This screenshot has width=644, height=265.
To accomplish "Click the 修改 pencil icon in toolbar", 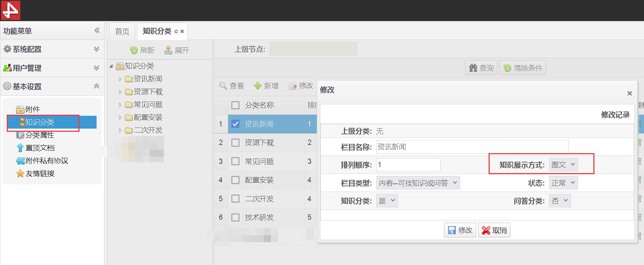I will coord(293,86).
